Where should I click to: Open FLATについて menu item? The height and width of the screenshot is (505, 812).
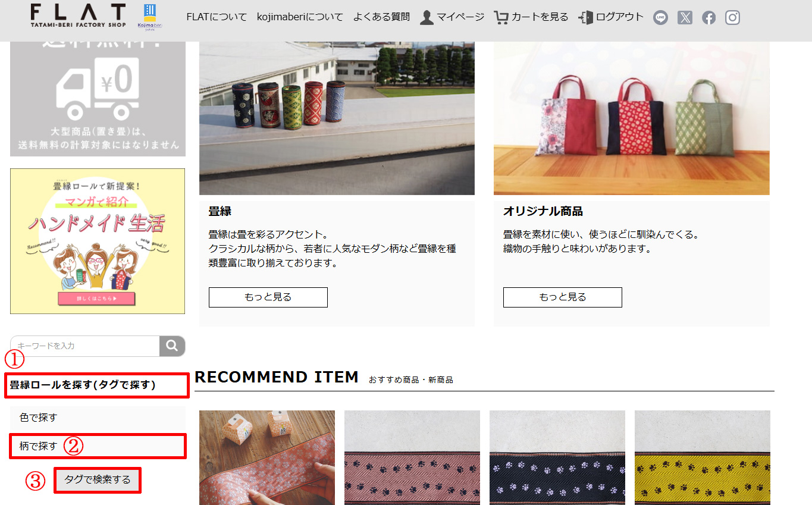(x=217, y=17)
